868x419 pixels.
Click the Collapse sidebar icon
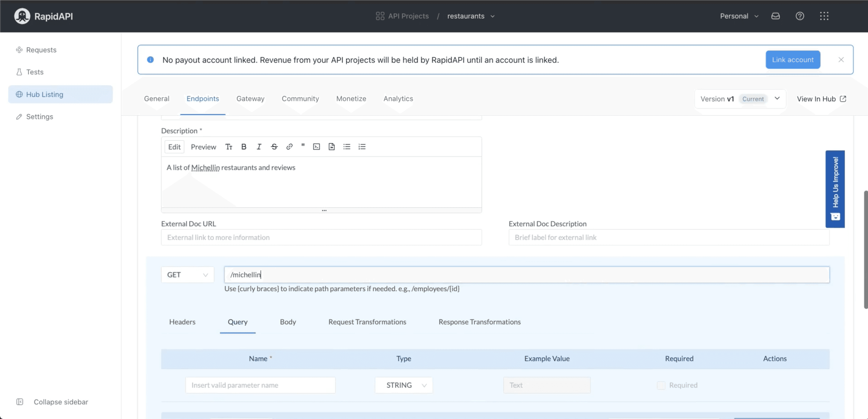pos(20,401)
